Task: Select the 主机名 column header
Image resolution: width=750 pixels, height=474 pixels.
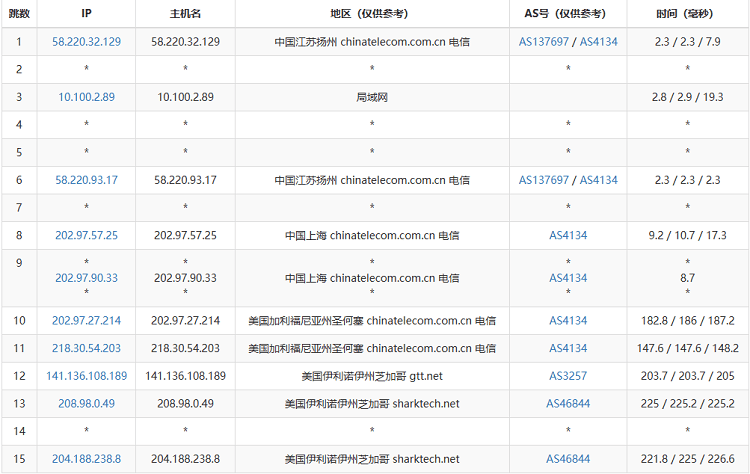Action: (185, 13)
